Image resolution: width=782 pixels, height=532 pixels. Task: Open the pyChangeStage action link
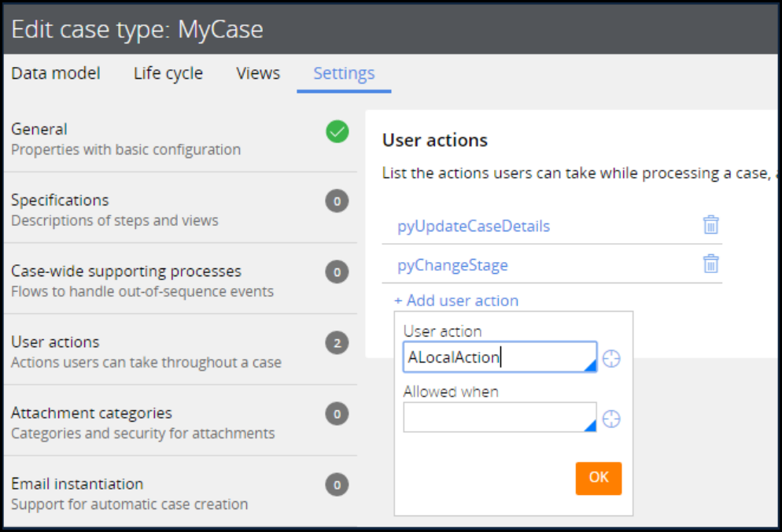(x=452, y=265)
